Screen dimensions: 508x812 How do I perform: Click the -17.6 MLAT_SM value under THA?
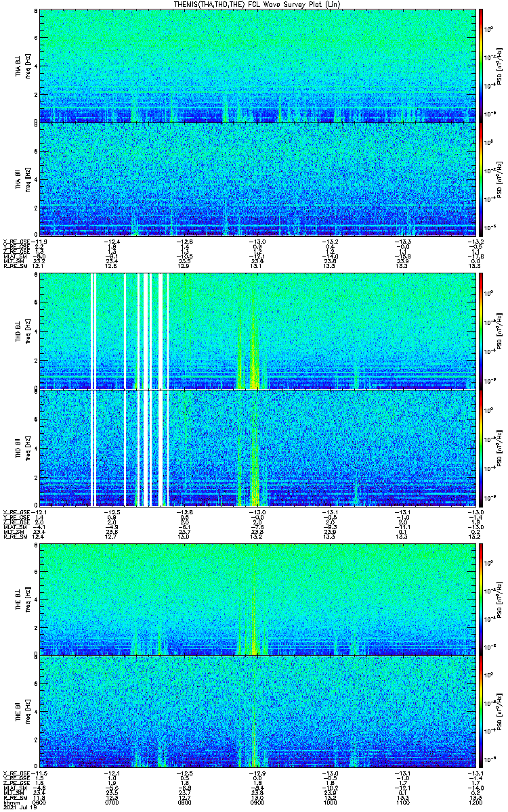coord(475,256)
